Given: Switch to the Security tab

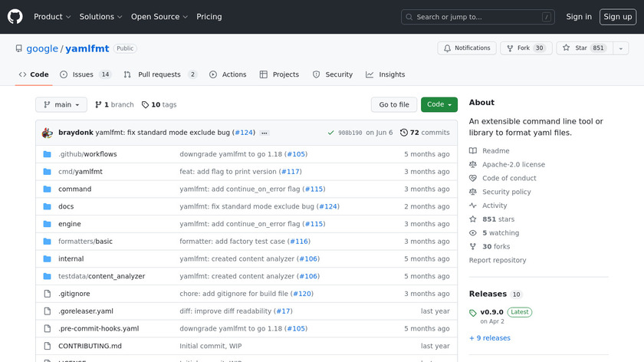Looking at the screenshot, I should click(x=333, y=74).
